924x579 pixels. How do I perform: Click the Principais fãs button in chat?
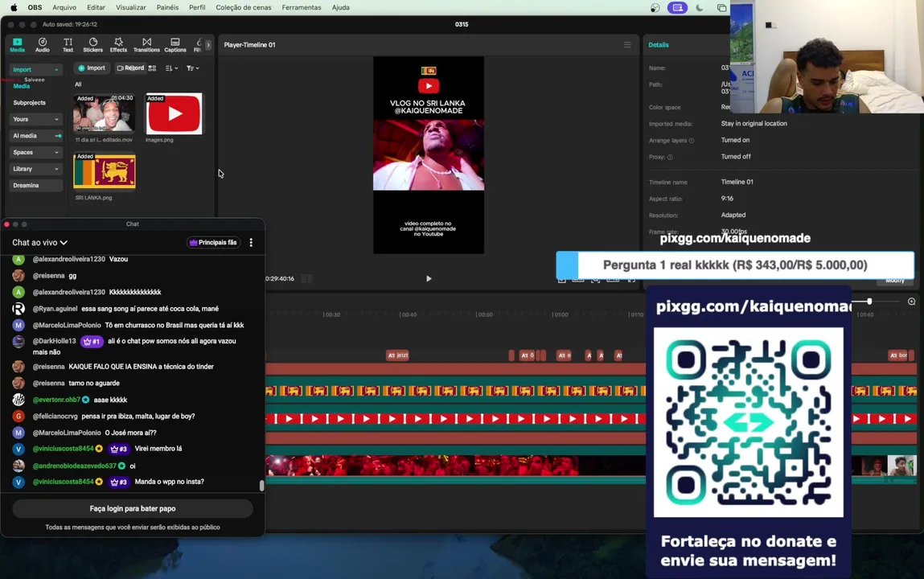pyautogui.click(x=213, y=243)
